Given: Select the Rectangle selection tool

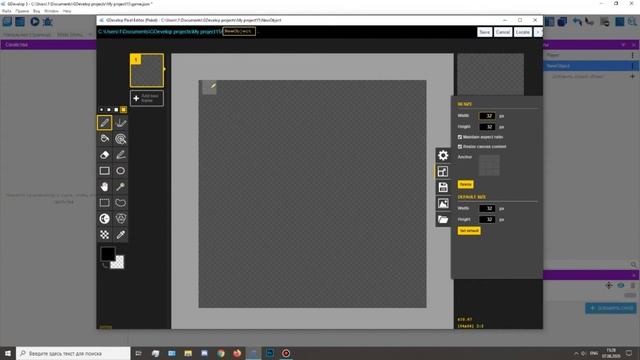Looking at the screenshot, I should click(x=104, y=202).
